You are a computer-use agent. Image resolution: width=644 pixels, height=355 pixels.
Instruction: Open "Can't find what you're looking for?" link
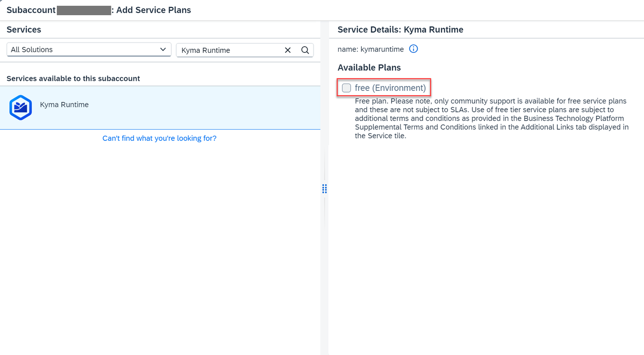pyautogui.click(x=159, y=139)
